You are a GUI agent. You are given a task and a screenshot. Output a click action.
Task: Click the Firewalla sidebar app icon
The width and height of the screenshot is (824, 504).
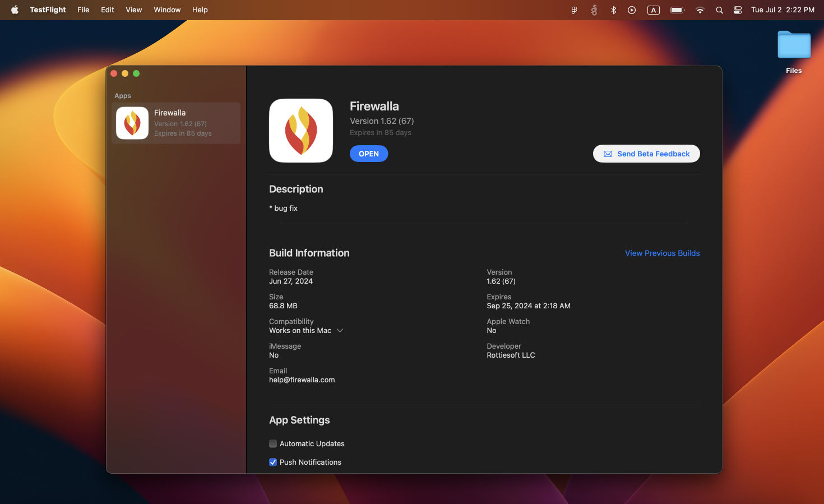tap(132, 123)
